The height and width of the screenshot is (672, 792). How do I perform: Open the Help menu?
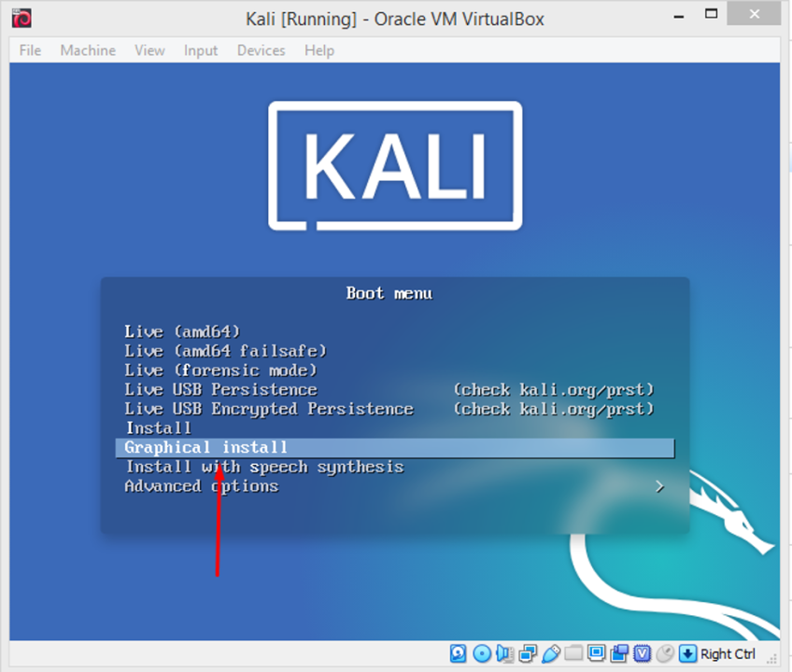pos(319,50)
